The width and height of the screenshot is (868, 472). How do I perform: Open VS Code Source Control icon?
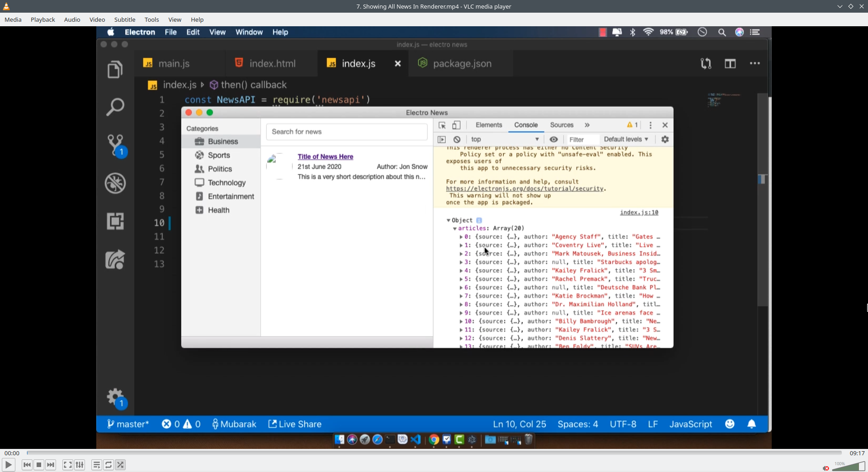tap(115, 145)
